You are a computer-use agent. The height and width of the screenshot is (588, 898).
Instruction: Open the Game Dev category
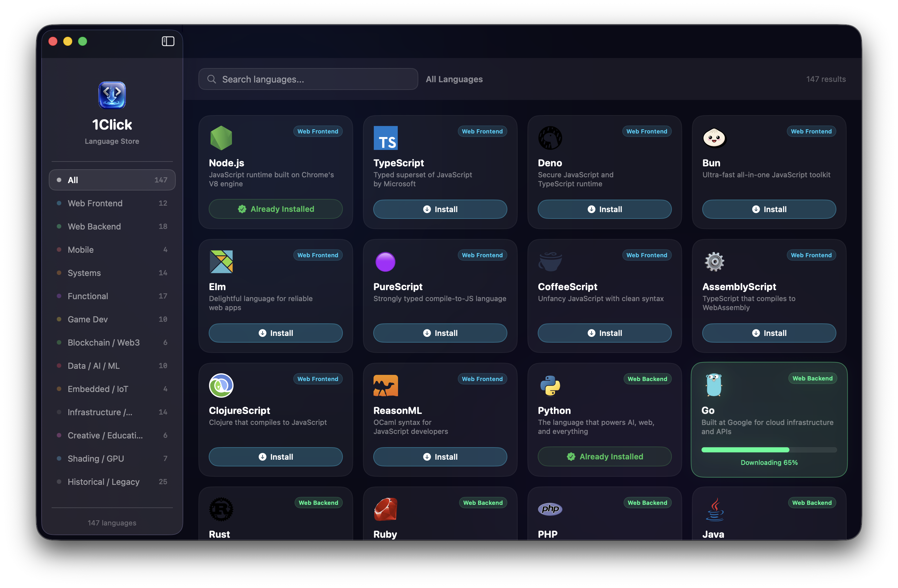[112, 319]
